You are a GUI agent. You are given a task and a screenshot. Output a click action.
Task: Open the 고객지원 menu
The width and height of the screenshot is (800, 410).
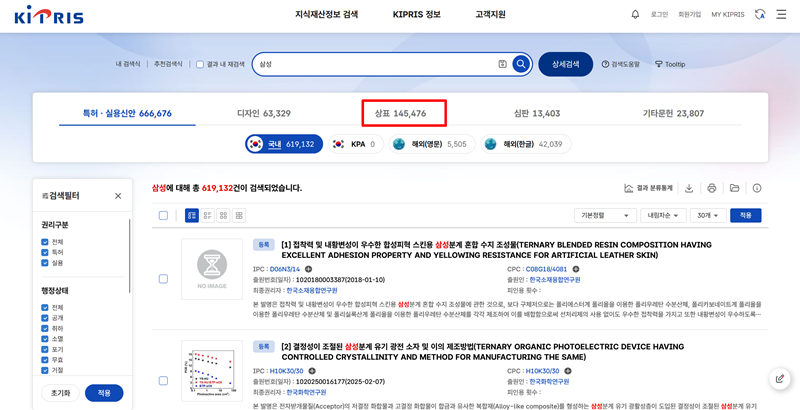point(490,14)
